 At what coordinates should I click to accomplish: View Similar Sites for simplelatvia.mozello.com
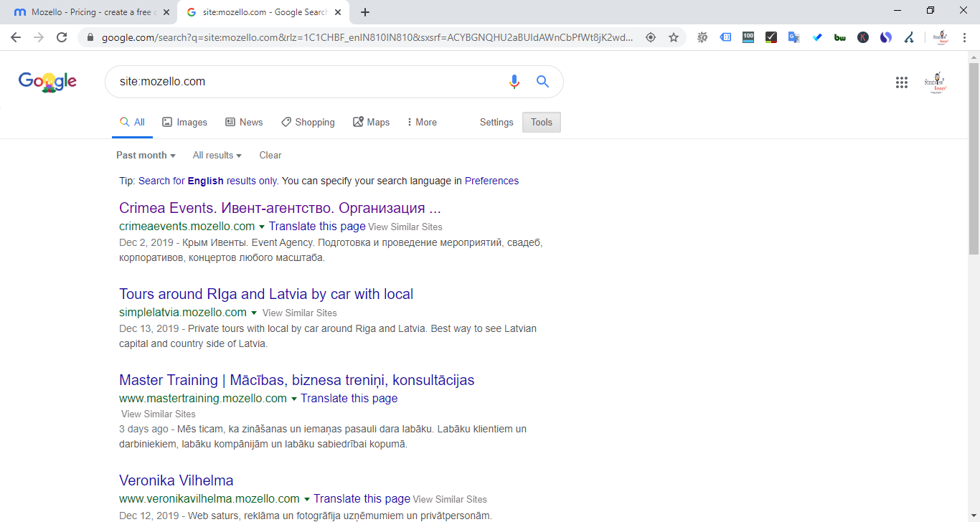click(x=300, y=313)
